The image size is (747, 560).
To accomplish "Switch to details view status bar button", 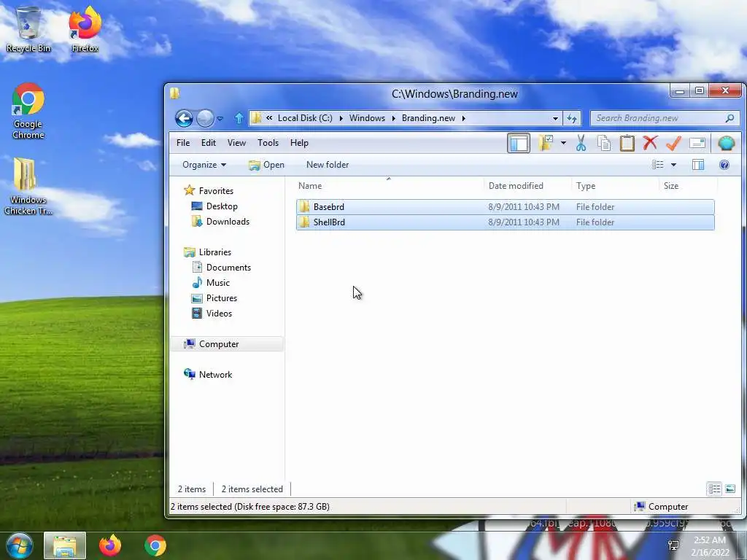I will [x=713, y=489].
